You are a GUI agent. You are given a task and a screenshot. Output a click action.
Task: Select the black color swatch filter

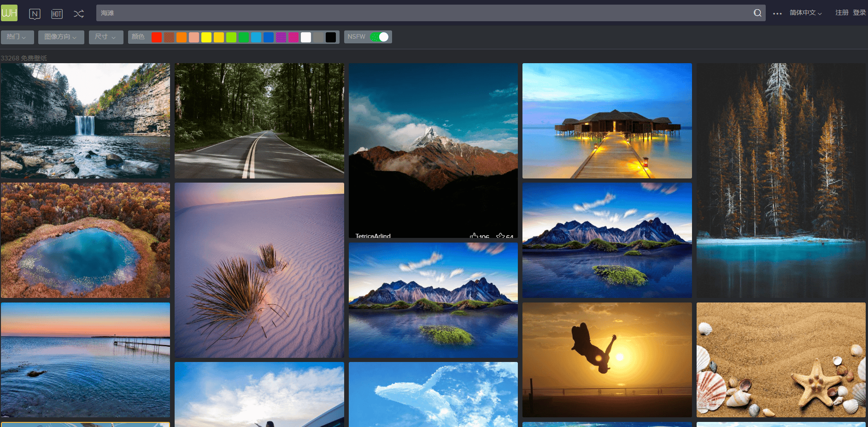(331, 37)
